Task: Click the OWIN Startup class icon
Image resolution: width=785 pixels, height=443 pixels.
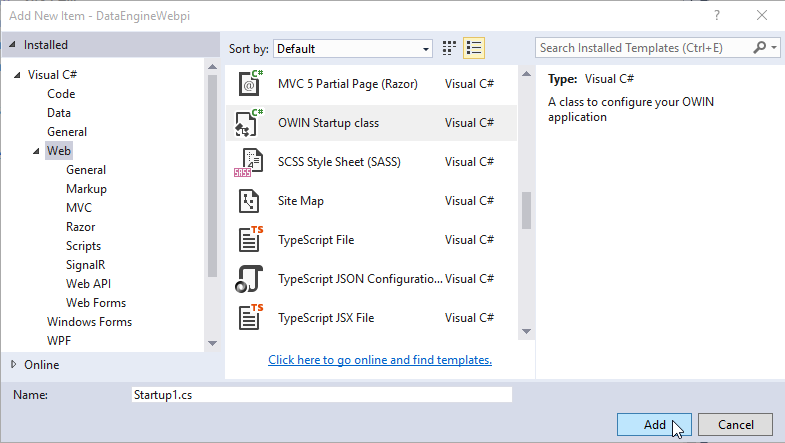Action: [249, 123]
